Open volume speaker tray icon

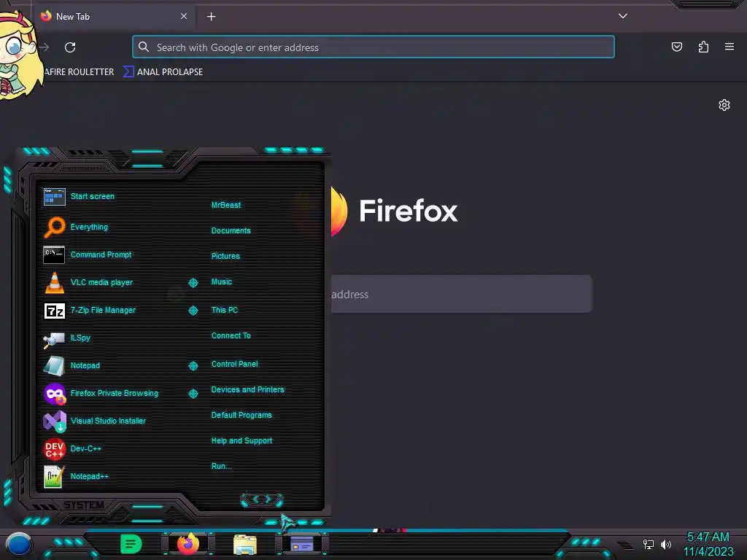(x=665, y=544)
